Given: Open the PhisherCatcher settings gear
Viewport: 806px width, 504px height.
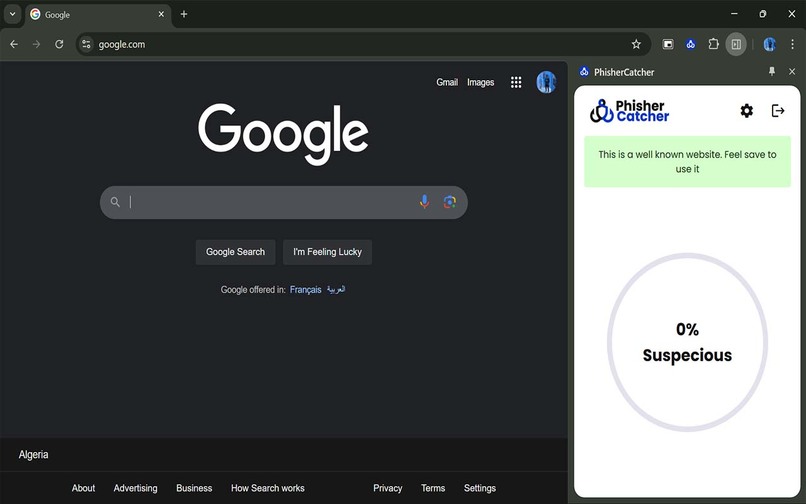Looking at the screenshot, I should coord(746,111).
